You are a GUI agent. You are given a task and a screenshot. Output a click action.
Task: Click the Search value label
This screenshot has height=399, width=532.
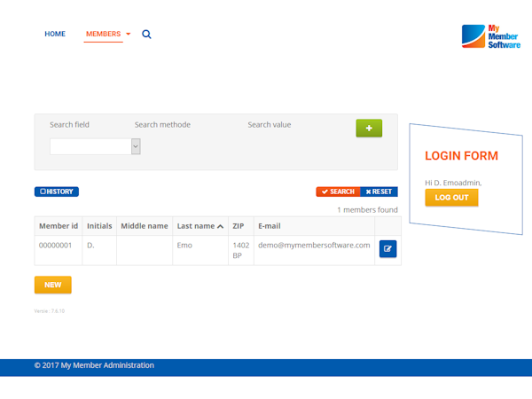270,125
